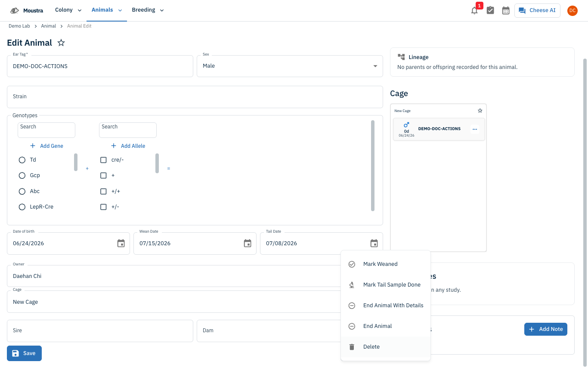Select the Gcp gene radio button
Viewport: 588px width, 368px height.
[x=22, y=175]
